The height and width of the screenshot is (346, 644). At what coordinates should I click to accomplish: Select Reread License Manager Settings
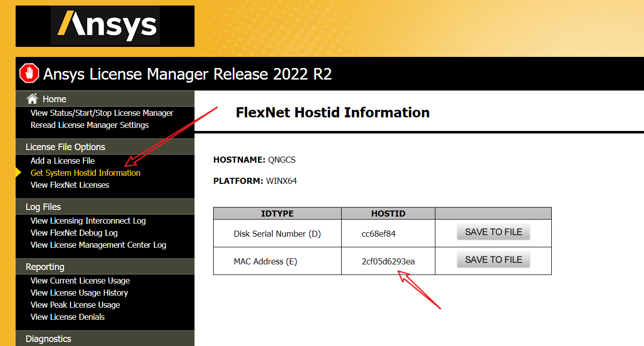coord(90,125)
